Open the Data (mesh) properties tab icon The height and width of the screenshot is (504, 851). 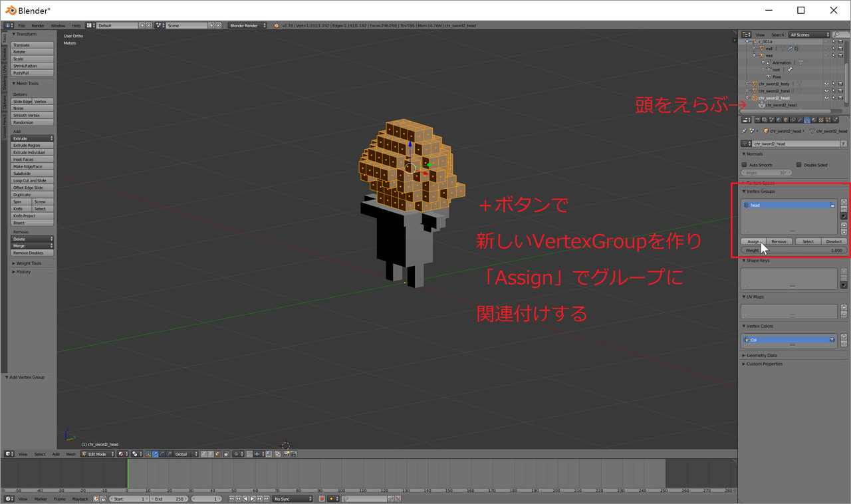(x=806, y=120)
